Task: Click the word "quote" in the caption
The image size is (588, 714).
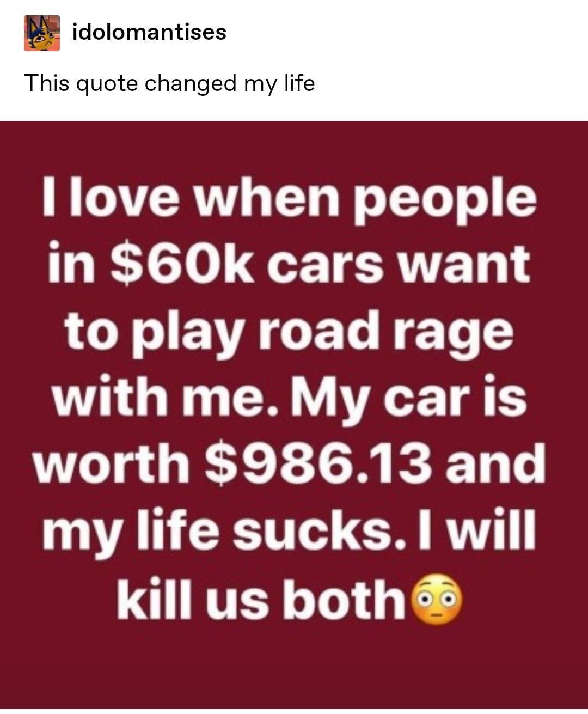Action: [107, 84]
